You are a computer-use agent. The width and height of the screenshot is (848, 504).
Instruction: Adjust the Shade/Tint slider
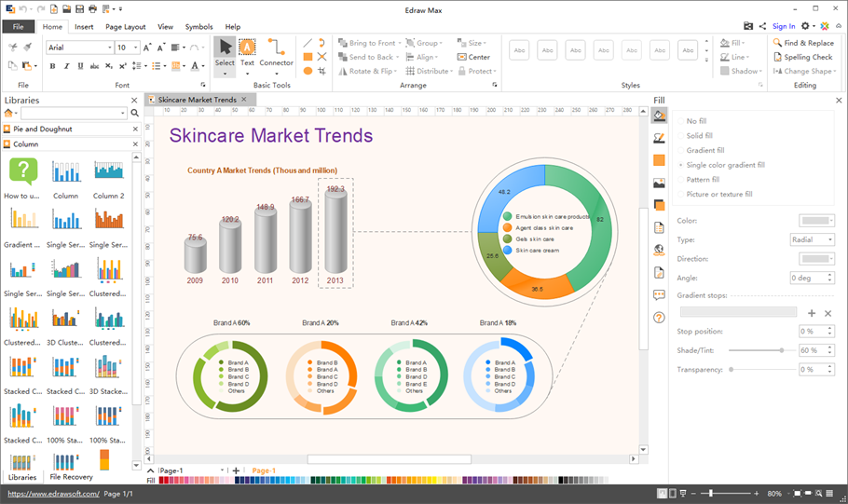781,350
